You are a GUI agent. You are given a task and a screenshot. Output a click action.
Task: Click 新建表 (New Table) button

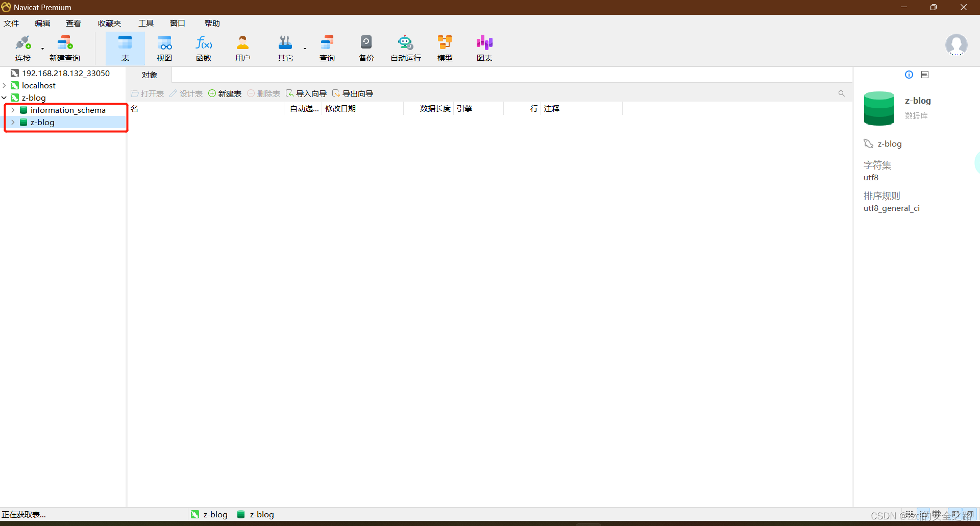pyautogui.click(x=225, y=93)
